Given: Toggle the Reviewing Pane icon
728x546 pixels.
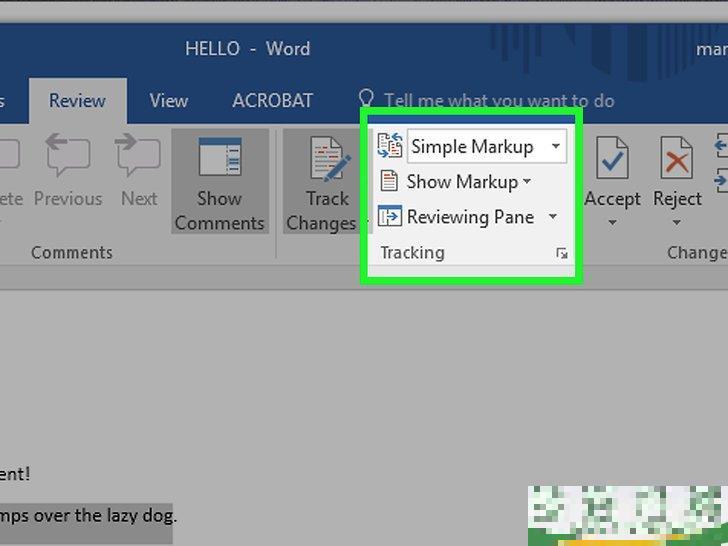Looking at the screenshot, I should 389,217.
